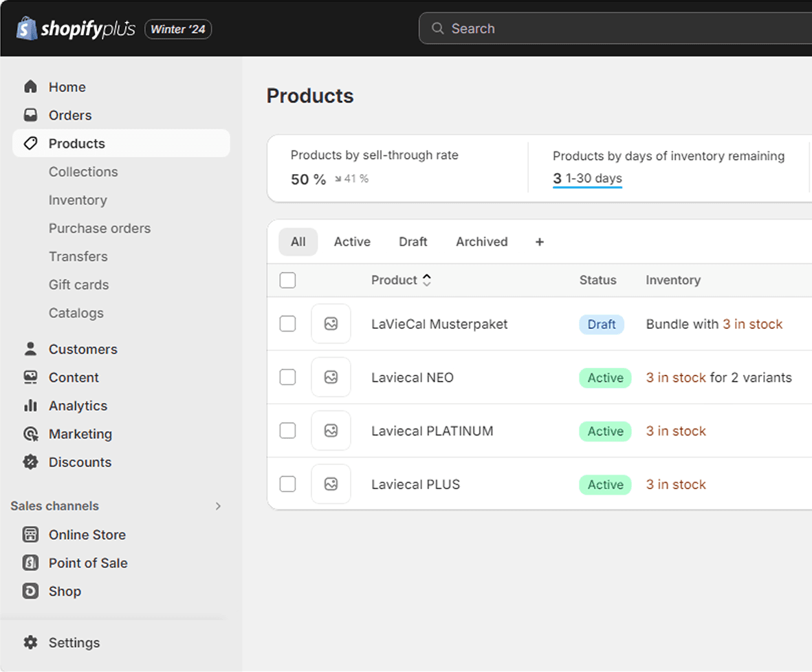Toggle the Product column sort arrows

pos(426,280)
